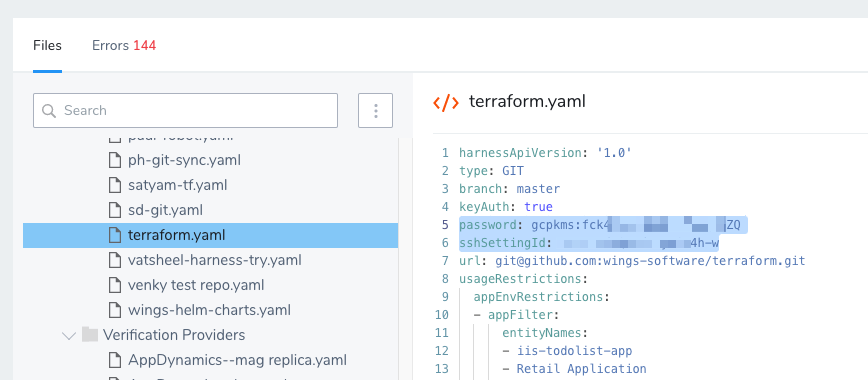868x380 pixels.
Task: Click the file icon beside sd-git.yaml
Action: (x=115, y=210)
